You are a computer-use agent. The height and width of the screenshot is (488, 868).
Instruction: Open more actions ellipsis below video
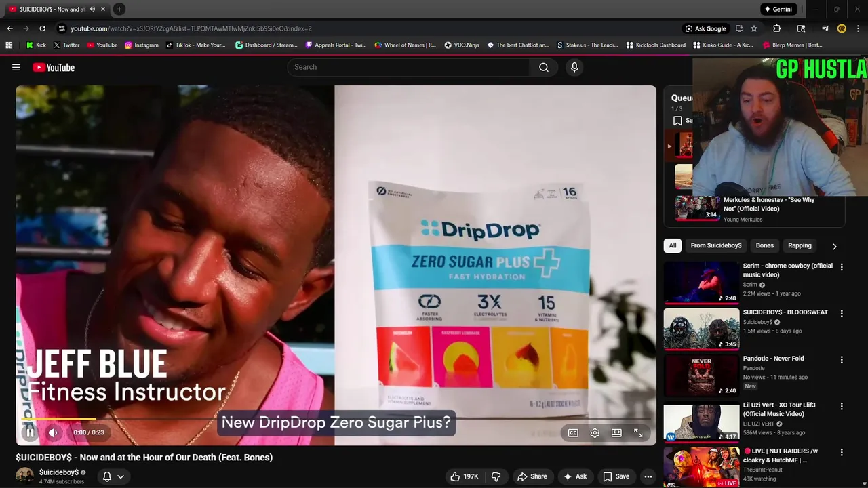point(648,476)
